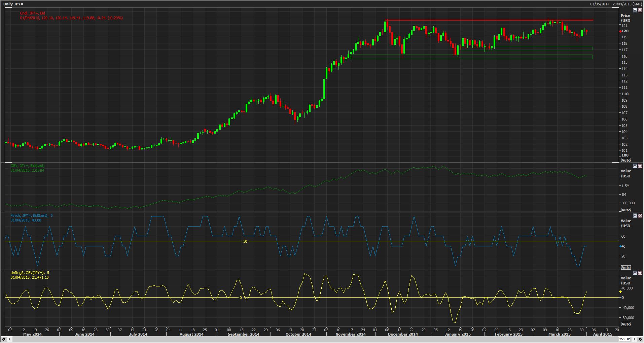This screenshot has height=343, width=644.
Task: Step chart back with single left arrow
Action: tap(9, 339)
